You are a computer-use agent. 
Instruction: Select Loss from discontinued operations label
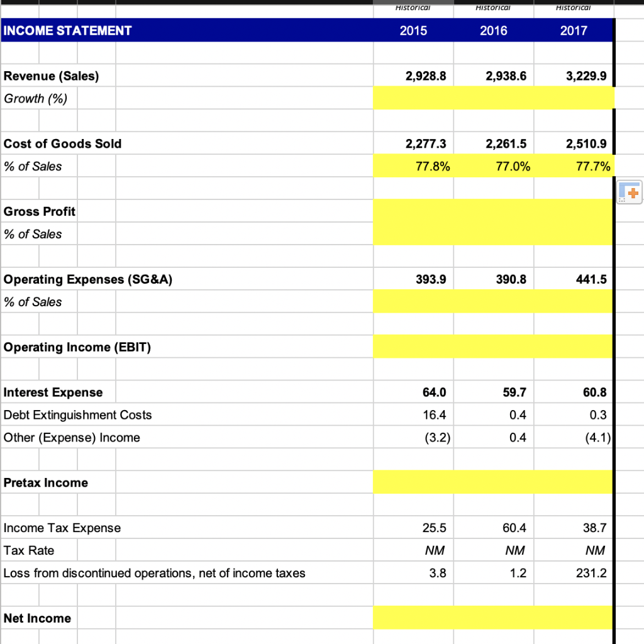(x=155, y=573)
